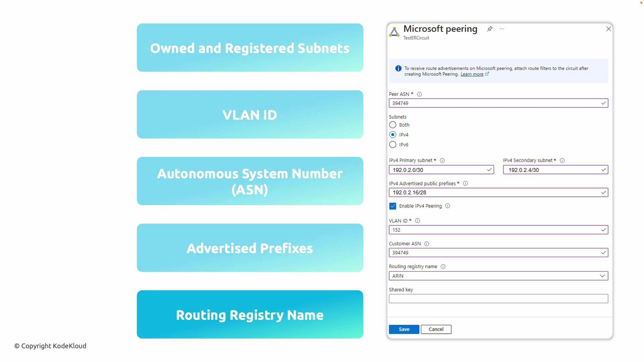Open the Learn more link

click(x=472, y=74)
